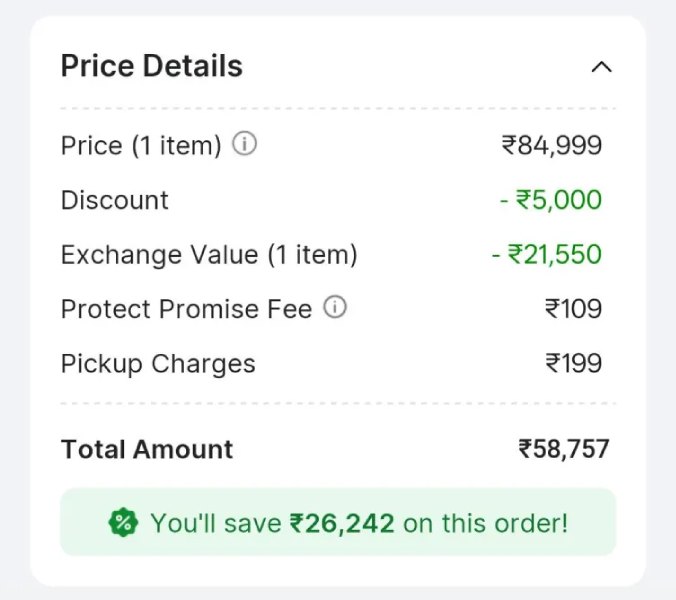Select the green -₹5,000 discount value

click(551, 200)
